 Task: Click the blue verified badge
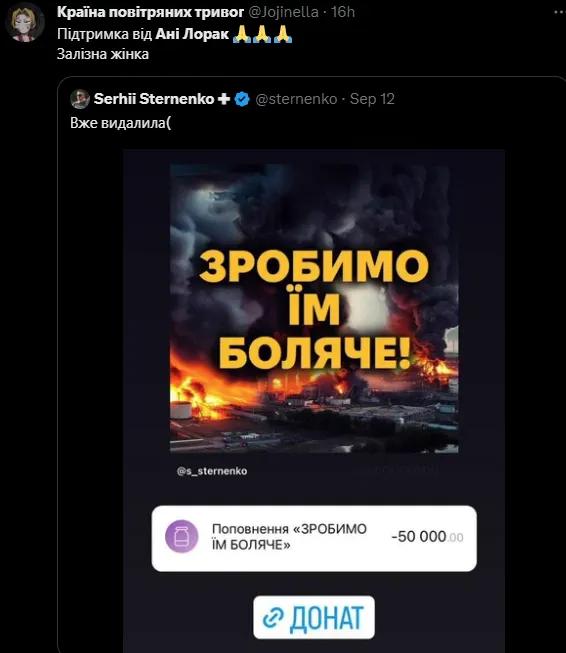(x=242, y=99)
